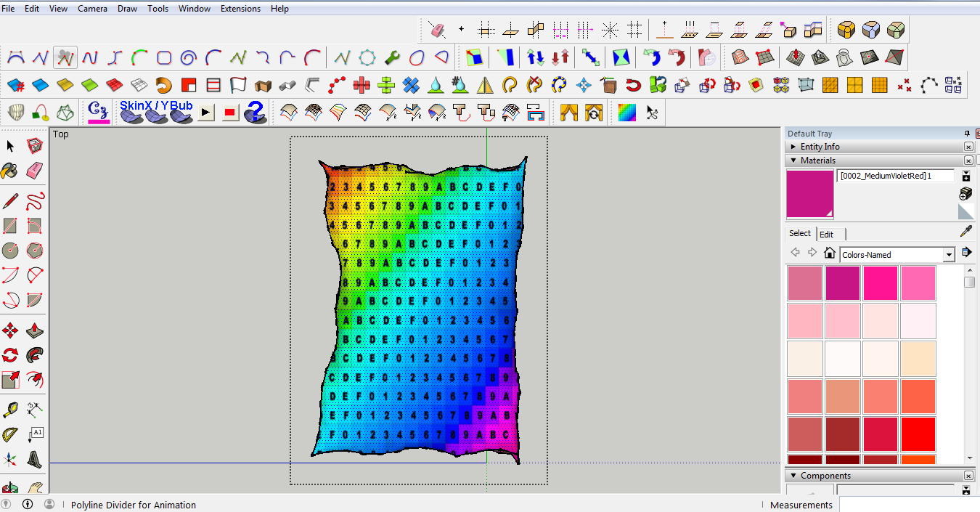980x512 pixels.
Task: Pick the material eyedropper sampler
Action: (965, 231)
